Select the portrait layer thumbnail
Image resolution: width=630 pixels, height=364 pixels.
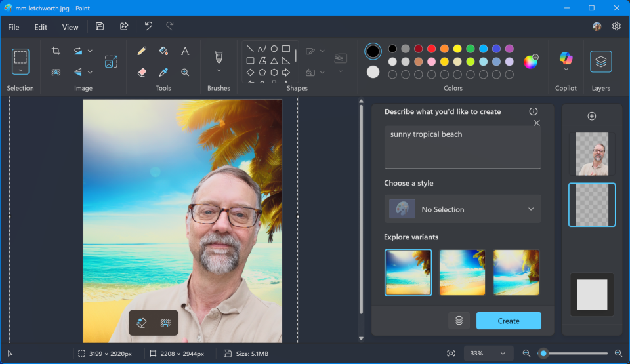[592, 154]
